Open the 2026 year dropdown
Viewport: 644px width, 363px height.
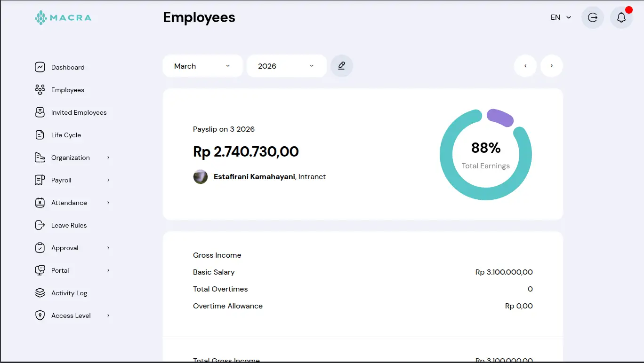[x=286, y=66]
